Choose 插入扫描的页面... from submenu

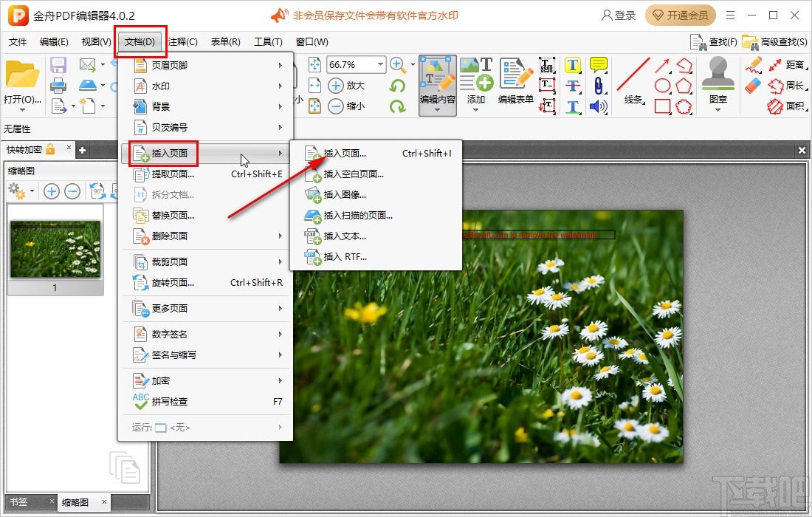(x=376, y=216)
